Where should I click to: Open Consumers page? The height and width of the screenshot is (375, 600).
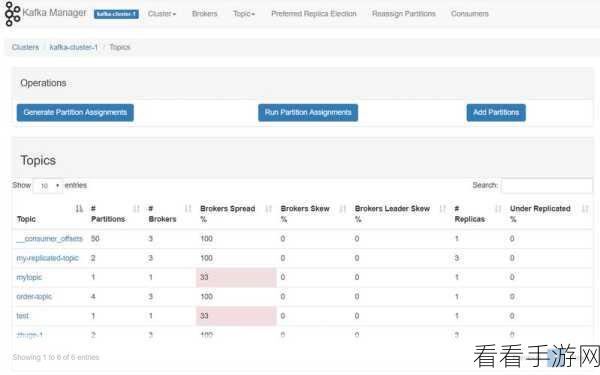click(x=470, y=14)
